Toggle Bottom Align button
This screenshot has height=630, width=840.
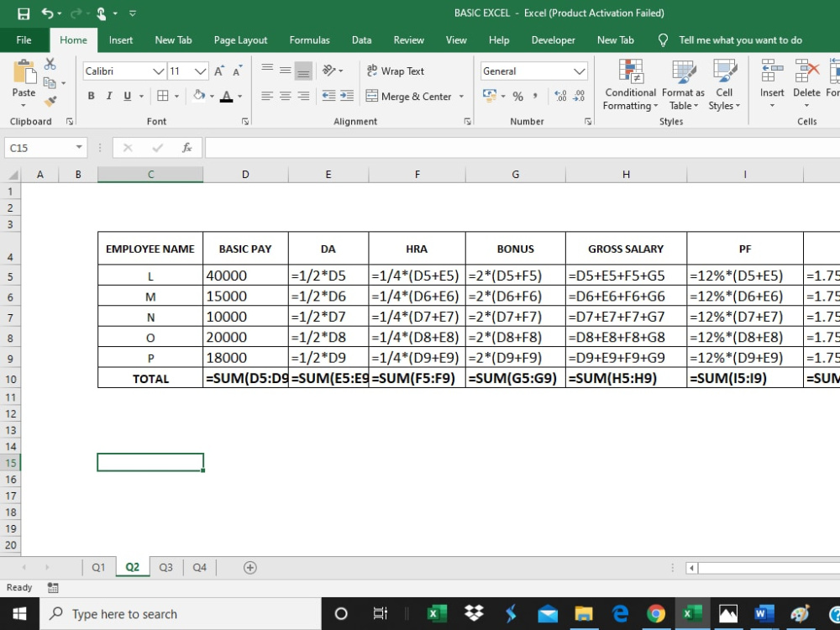coord(304,71)
